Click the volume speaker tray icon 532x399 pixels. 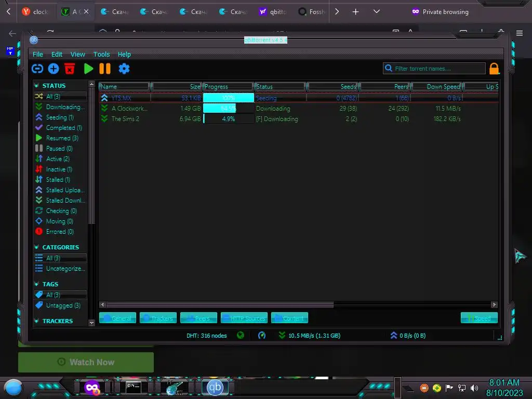(474, 388)
